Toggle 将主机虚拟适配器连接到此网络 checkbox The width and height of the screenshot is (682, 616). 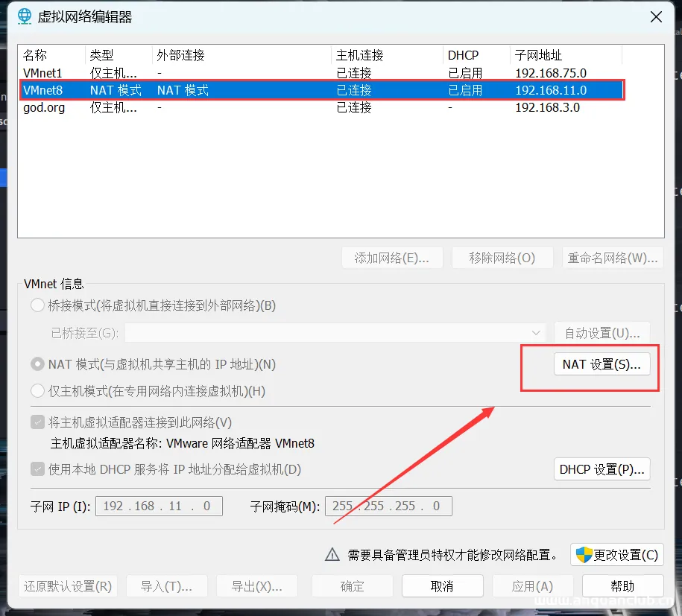tap(37, 422)
